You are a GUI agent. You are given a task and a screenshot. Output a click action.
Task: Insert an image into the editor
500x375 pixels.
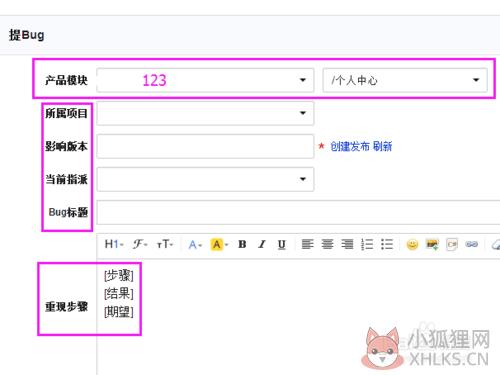[432, 244]
